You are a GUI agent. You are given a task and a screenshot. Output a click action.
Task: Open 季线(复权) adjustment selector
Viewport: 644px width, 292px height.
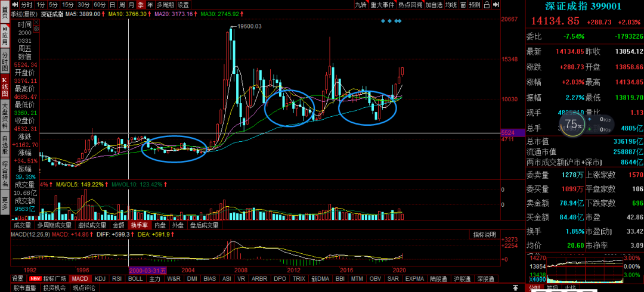pyautogui.click(x=25, y=14)
